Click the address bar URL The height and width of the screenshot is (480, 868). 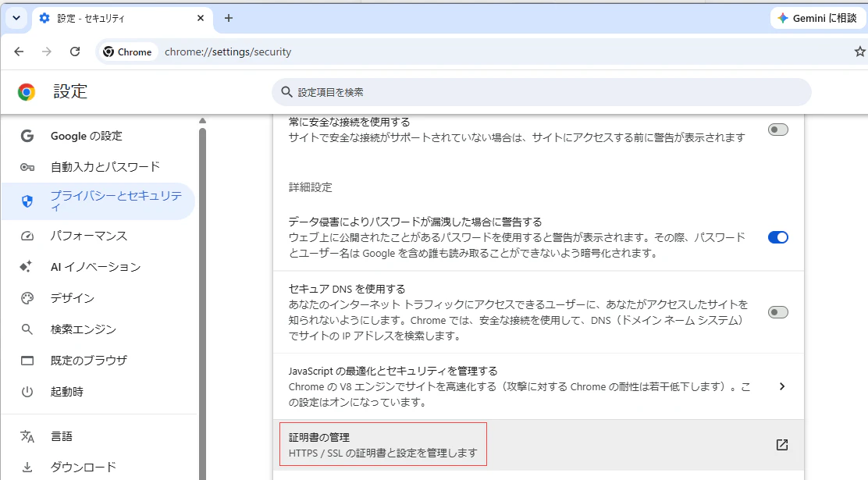[227, 52]
